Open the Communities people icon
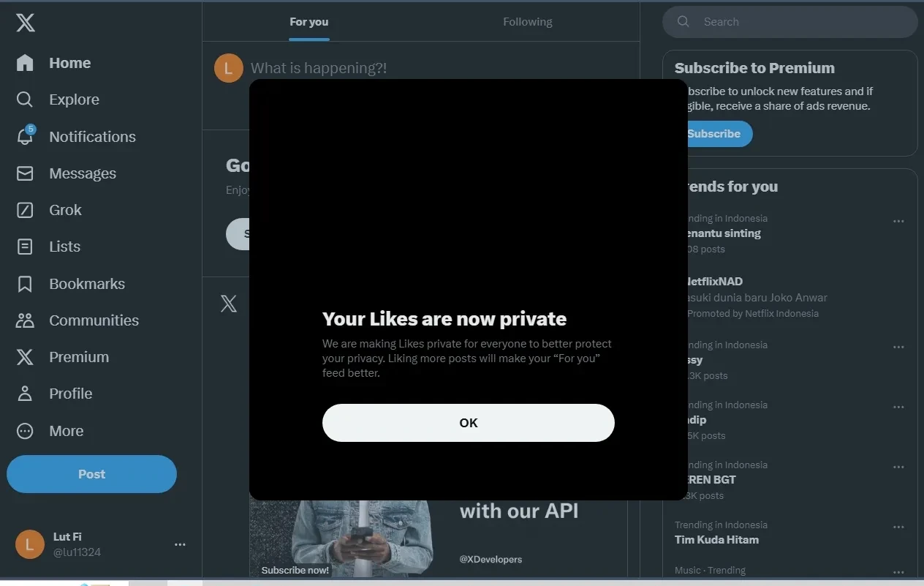The height and width of the screenshot is (586, 924). coord(25,320)
